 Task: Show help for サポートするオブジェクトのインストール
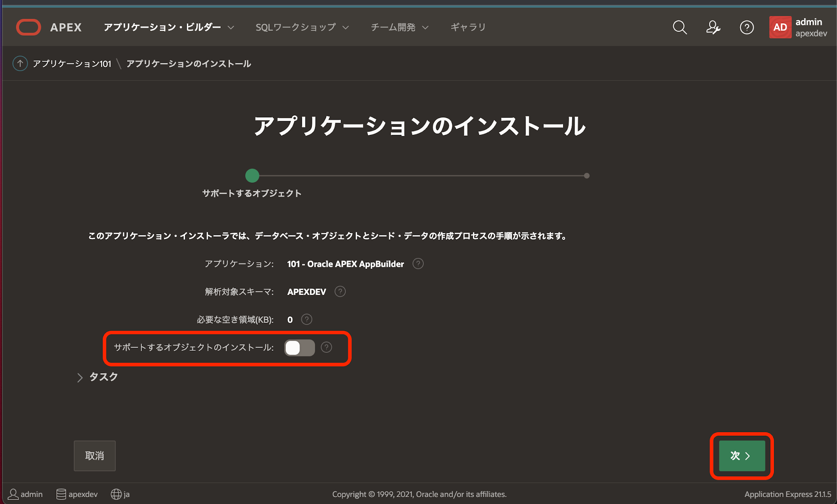(x=326, y=347)
